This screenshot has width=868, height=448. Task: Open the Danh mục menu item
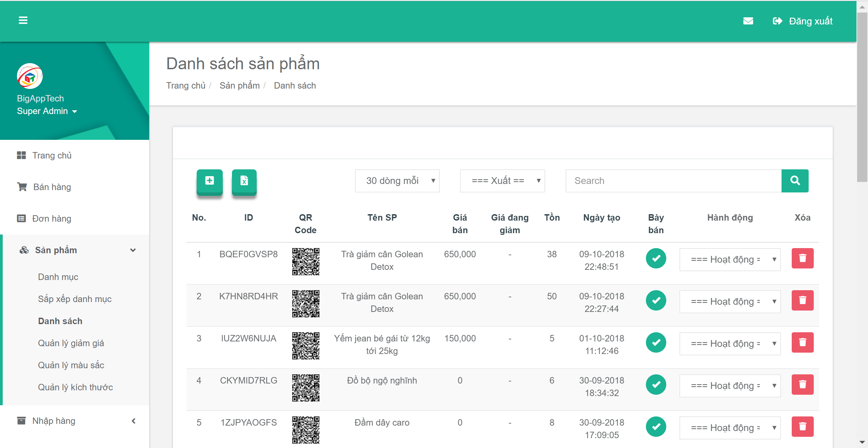click(58, 277)
